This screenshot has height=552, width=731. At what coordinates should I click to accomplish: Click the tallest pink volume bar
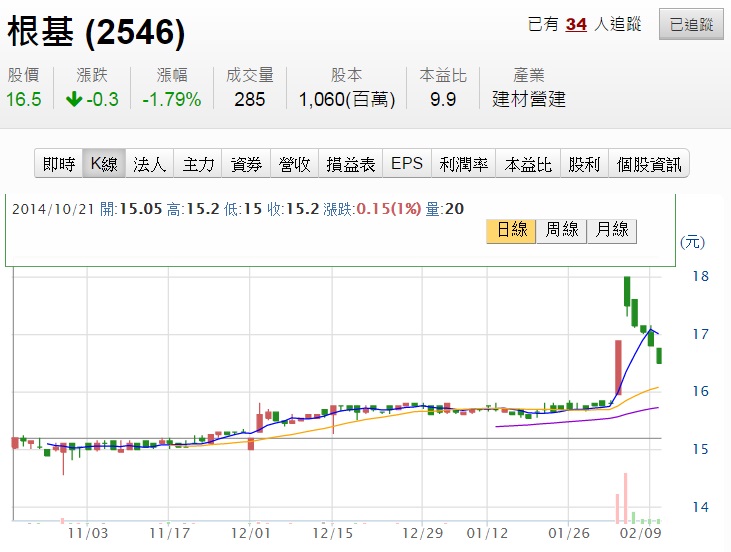(x=626, y=498)
